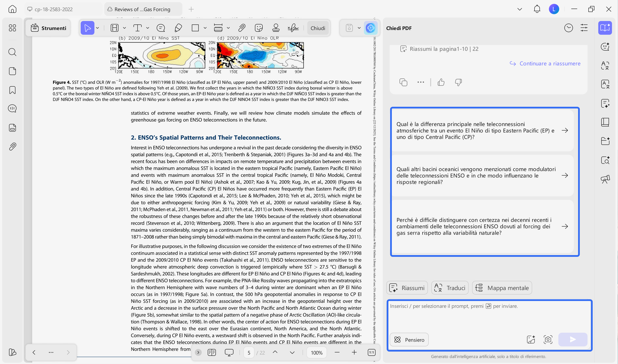The height and width of the screenshot is (364, 618).
Task: Click the page number field showing 5
Action: click(x=249, y=353)
